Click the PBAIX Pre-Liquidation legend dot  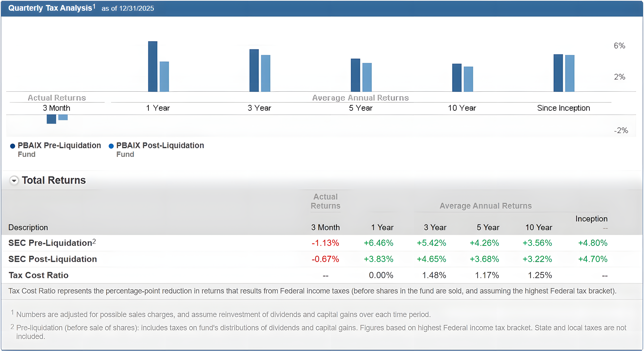click(x=13, y=146)
